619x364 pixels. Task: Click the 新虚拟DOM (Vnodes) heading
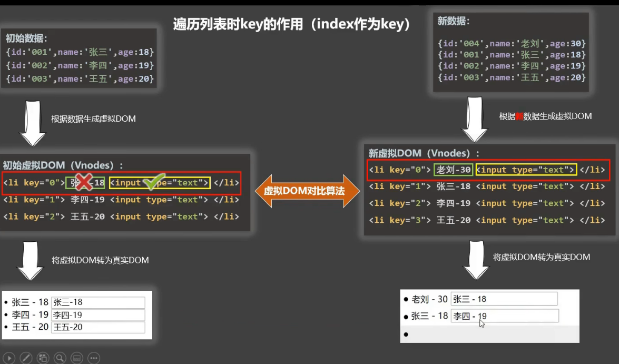424,153
